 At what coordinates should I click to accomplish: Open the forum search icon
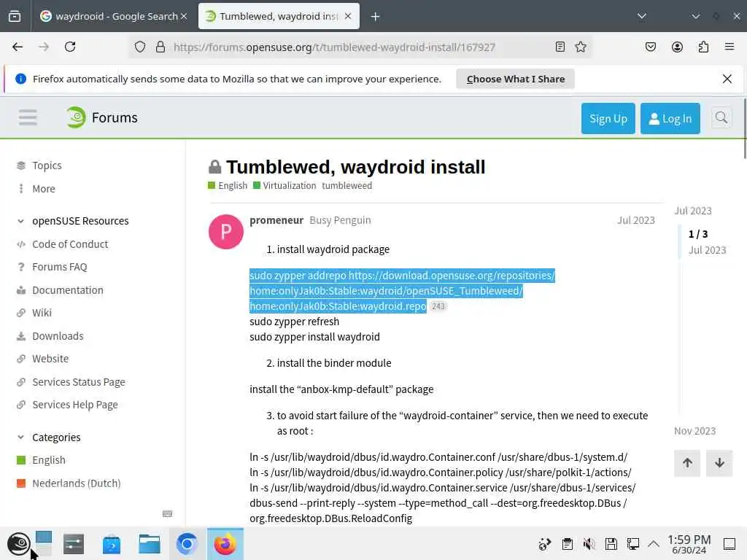[x=721, y=117]
